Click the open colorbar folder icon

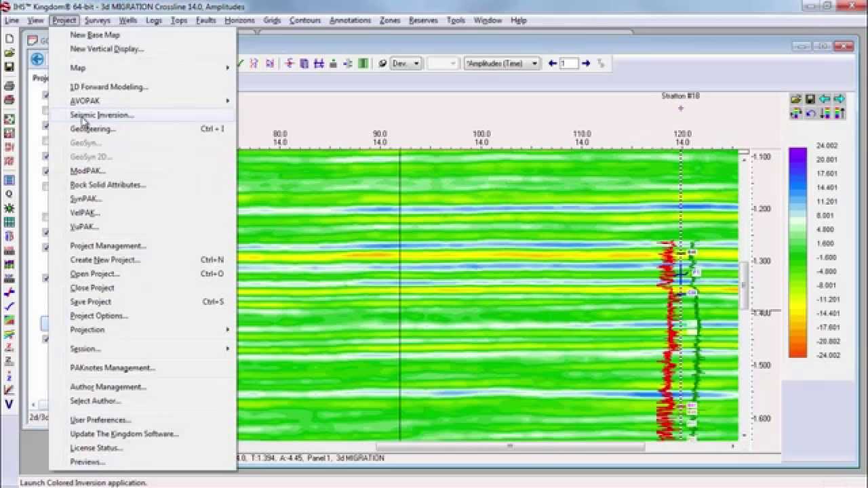[x=795, y=99]
